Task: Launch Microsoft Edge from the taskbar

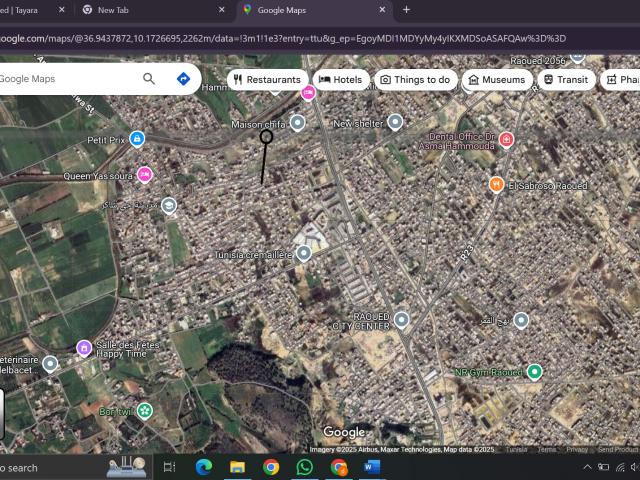Action: click(x=204, y=467)
